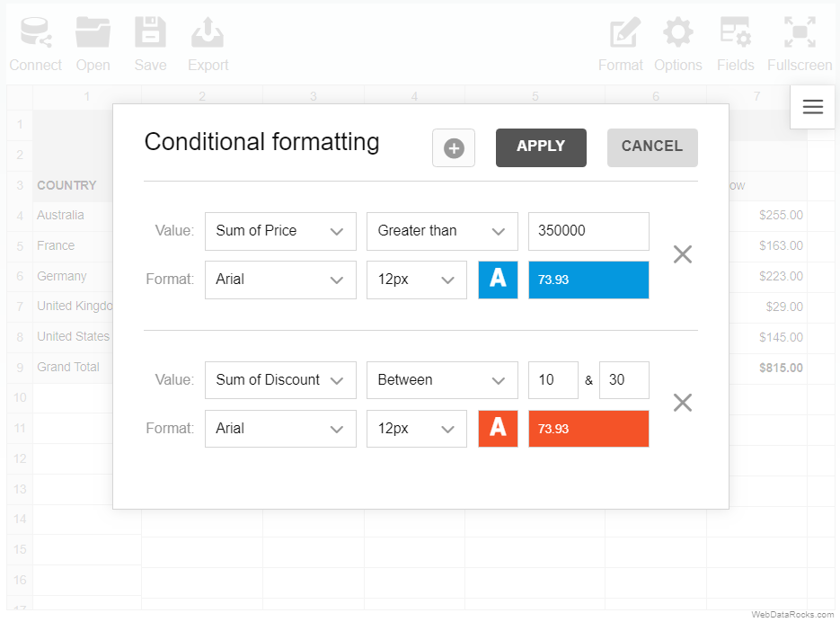Screen dimensions: 840x622
Task: Cancel the conditional formatting dialog
Action: pyautogui.click(x=651, y=147)
